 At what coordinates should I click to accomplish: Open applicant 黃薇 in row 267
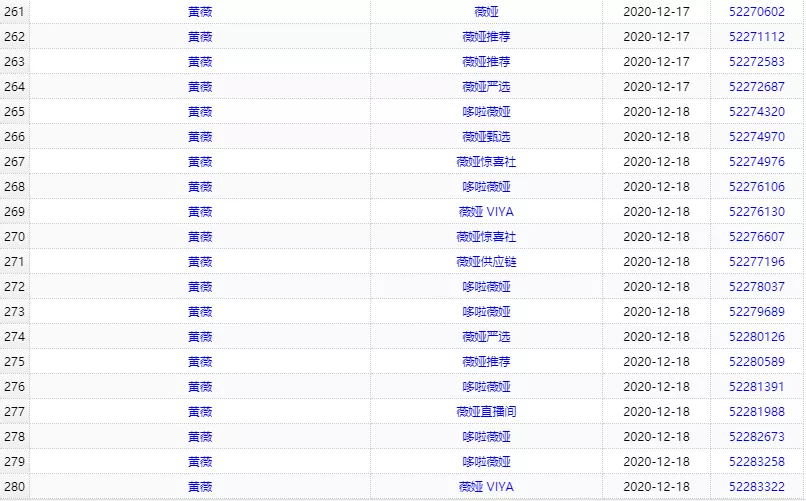click(200, 161)
